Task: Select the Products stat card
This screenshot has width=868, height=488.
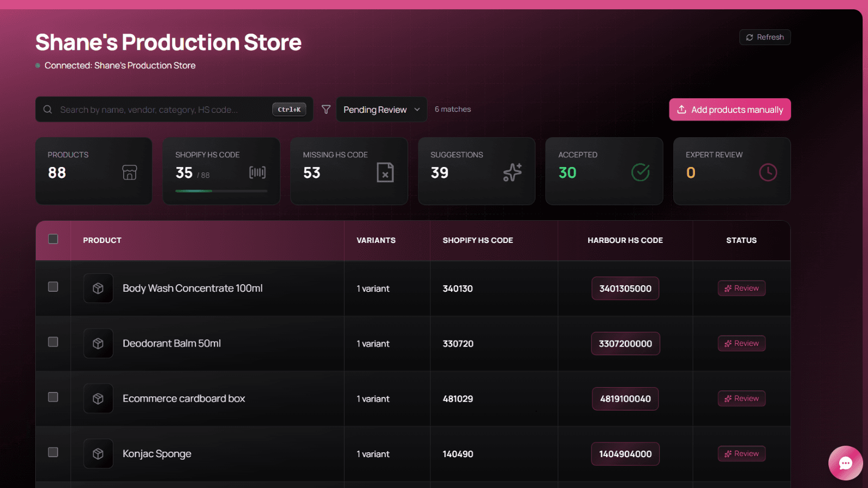Action: click(94, 171)
